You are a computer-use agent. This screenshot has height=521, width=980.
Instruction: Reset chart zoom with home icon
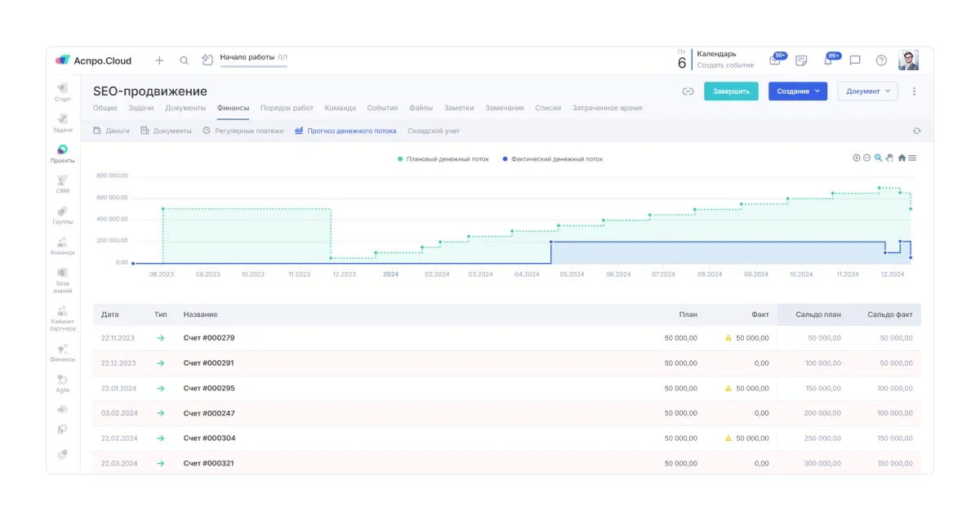[x=902, y=158]
